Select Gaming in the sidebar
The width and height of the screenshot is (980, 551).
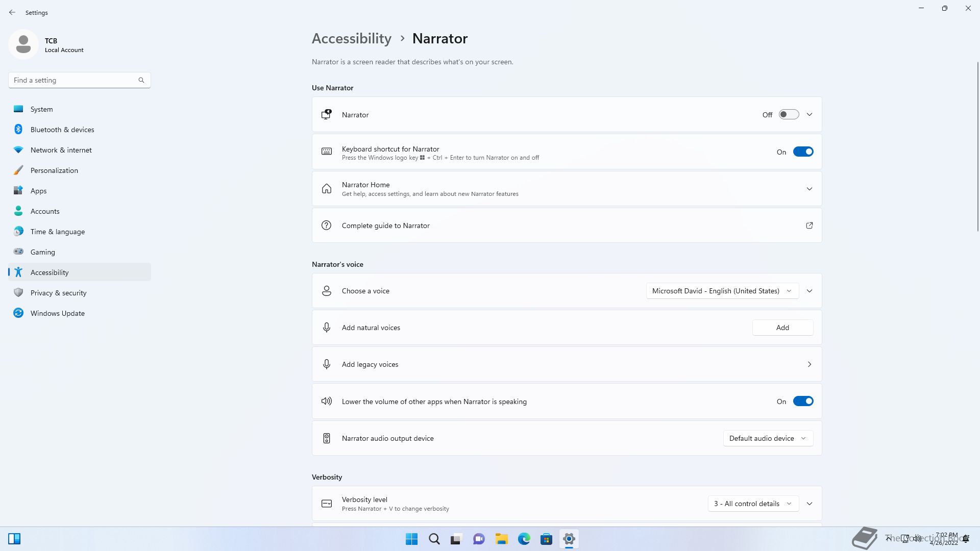click(80, 252)
